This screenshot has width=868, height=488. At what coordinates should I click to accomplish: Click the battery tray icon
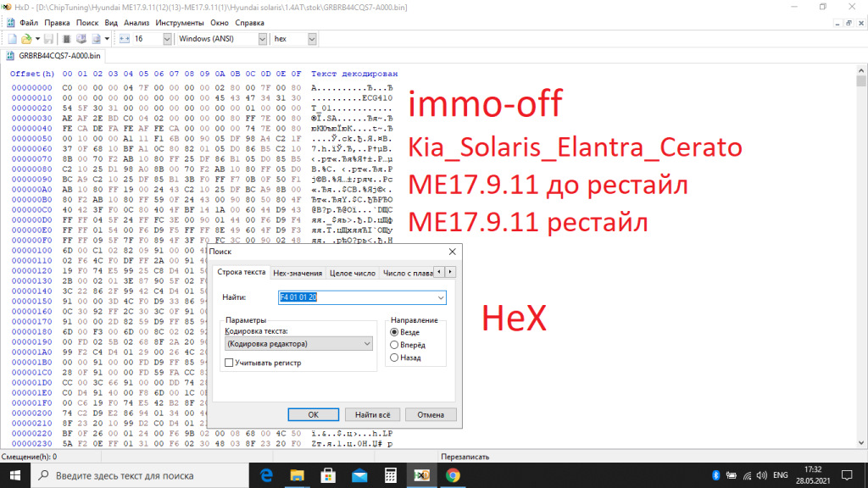pos(732,475)
